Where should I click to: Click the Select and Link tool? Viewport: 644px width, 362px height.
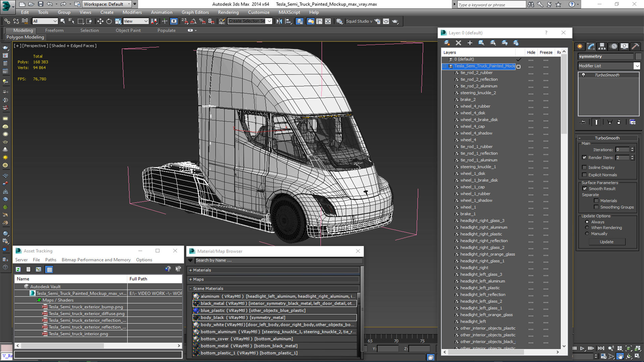[7, 21]
